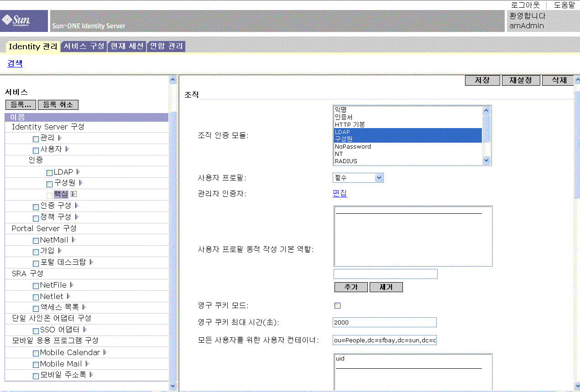
Task: Open properties arrow next to 관리
Action: (x=59, y=138)
